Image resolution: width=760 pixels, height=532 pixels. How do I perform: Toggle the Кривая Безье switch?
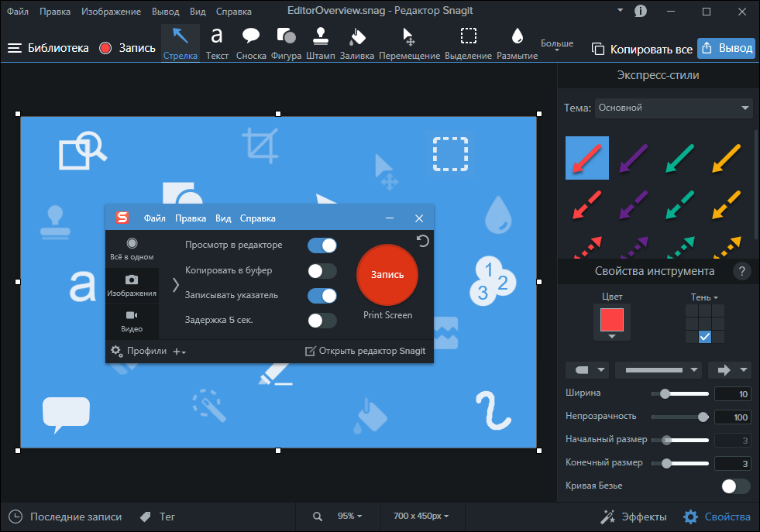point(736,486)
